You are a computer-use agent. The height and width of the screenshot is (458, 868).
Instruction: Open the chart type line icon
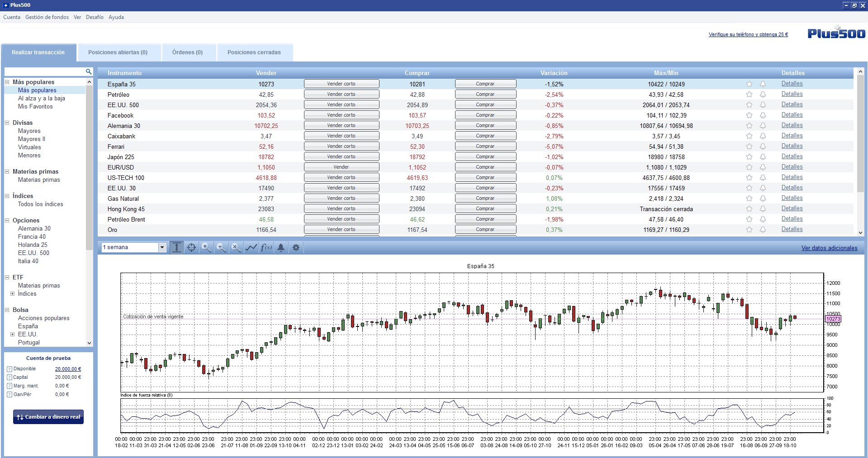click(251, 247)
